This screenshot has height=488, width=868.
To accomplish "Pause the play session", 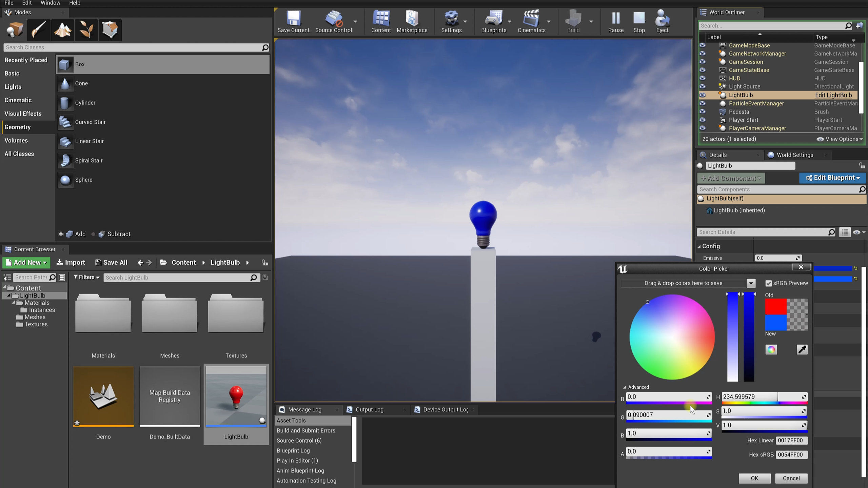I will pos(616,22).
